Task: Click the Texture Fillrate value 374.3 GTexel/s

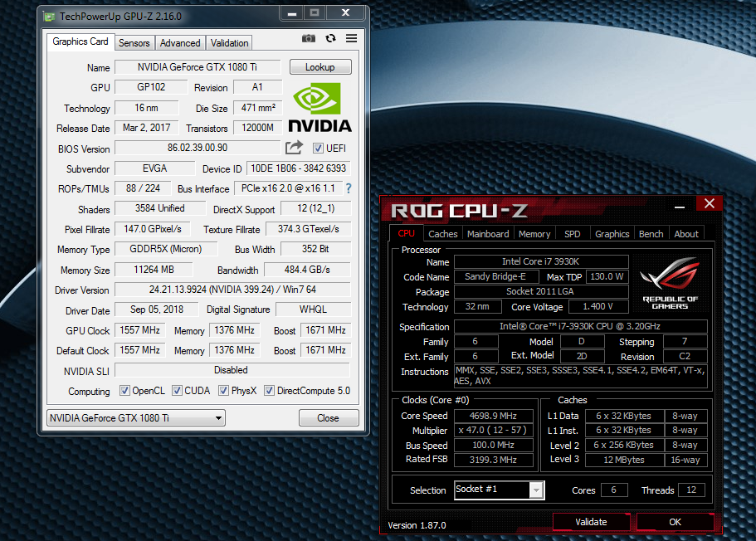Action: 308,228
